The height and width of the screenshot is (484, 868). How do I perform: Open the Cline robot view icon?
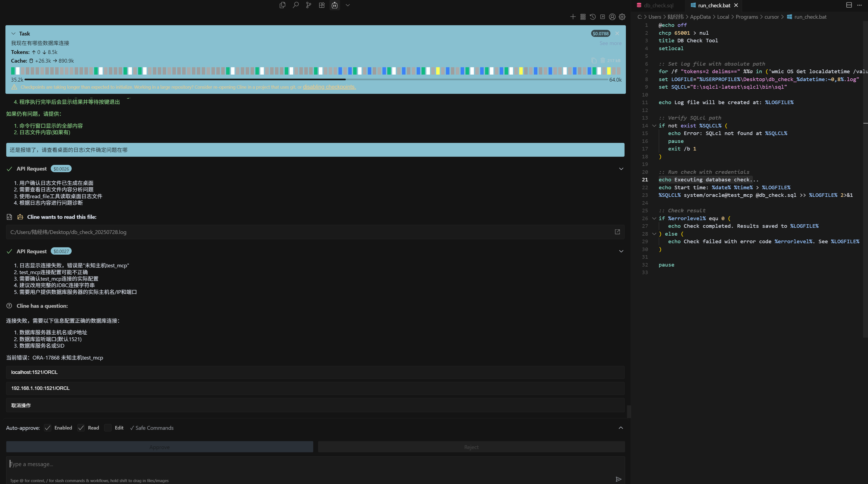[335, 5]
